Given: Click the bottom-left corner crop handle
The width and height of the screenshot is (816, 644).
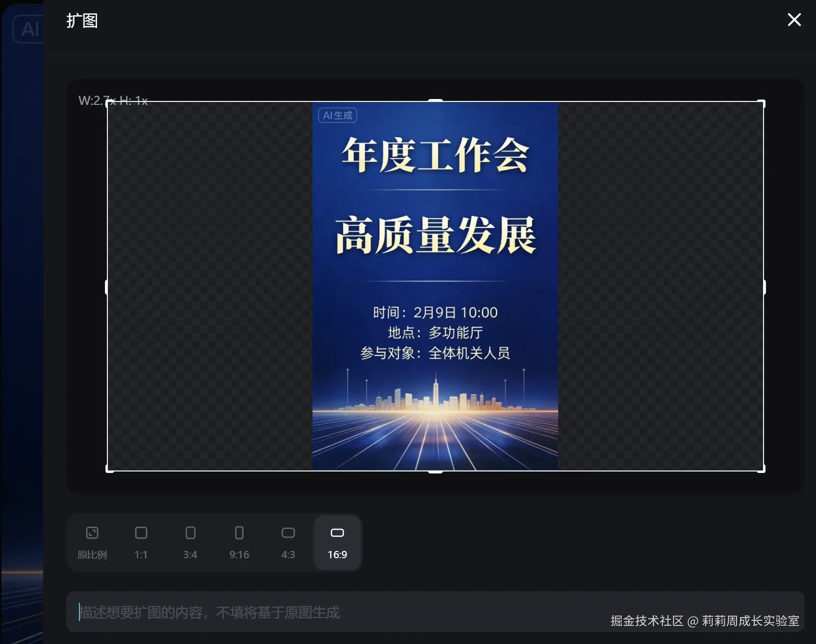Looking at the screenshot, I should pyautogui.click(x=109, y=470).
